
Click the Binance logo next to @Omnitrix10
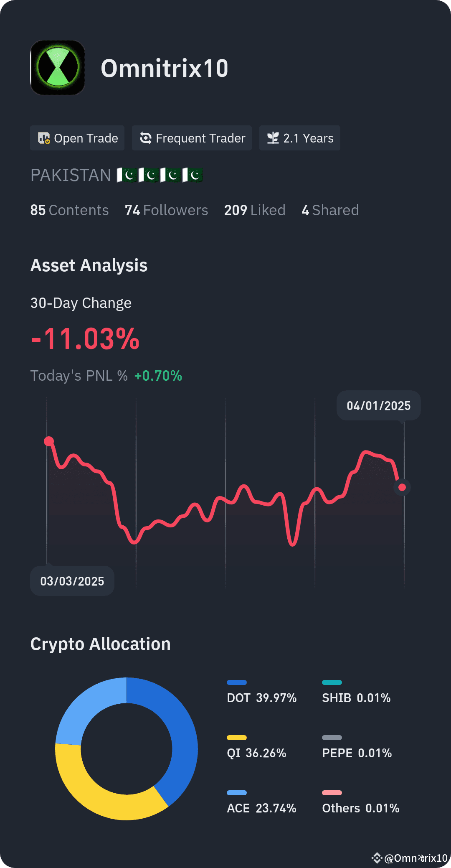click(377, 858)
